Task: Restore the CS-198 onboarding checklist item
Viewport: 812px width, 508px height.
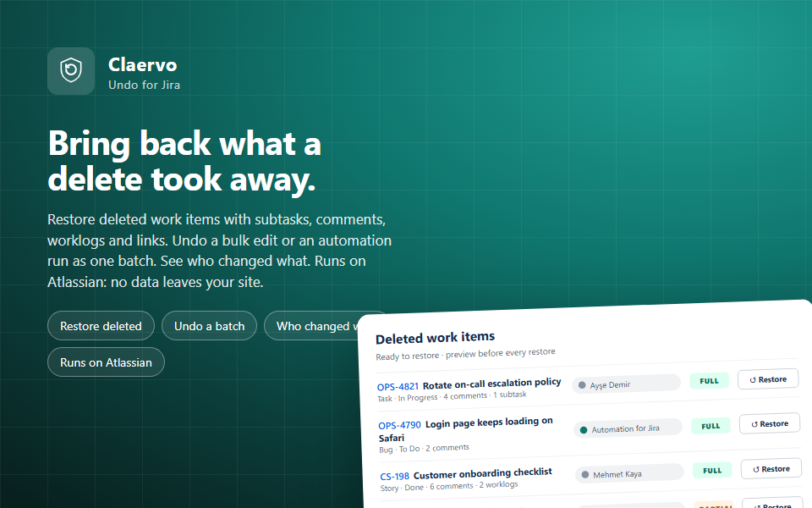Action: (771, 469)
